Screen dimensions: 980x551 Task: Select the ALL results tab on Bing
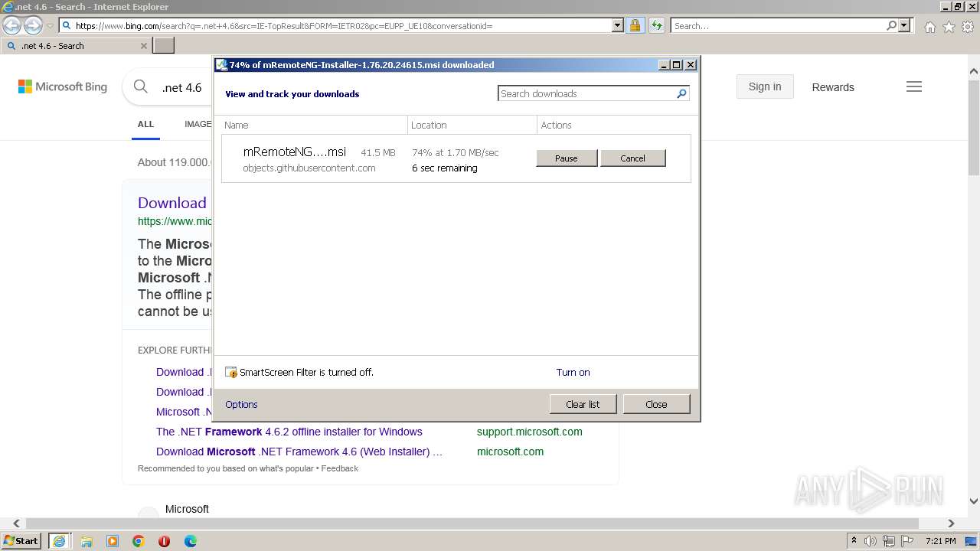pos(145,124)
